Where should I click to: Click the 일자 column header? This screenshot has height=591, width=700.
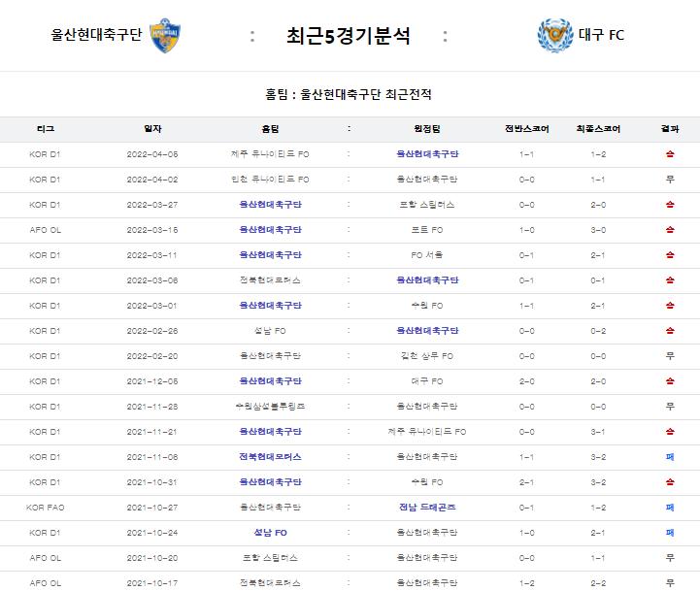tap(152, 129)
